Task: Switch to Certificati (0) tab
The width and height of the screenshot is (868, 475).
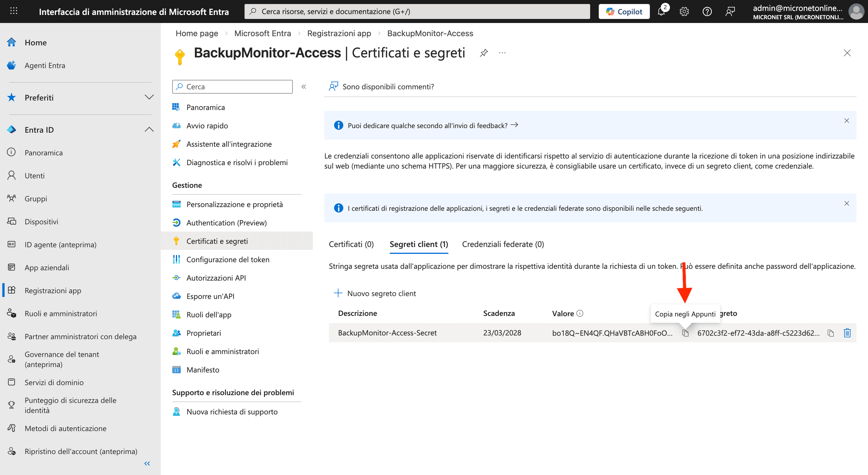Action: pyautogui.click(x=351, y=244)
